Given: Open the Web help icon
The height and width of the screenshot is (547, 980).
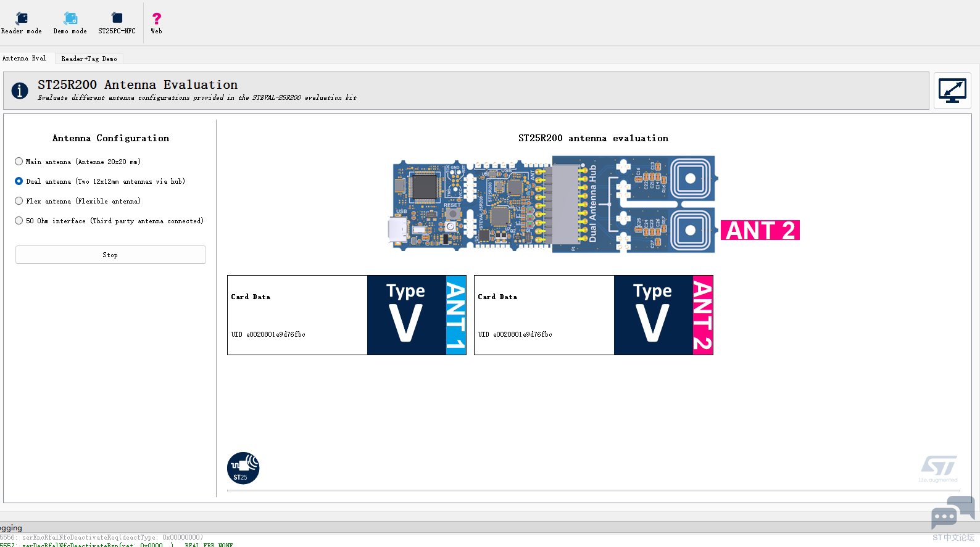Looking at the screenshot, I should pyautogui.click(x=157, y=23).
